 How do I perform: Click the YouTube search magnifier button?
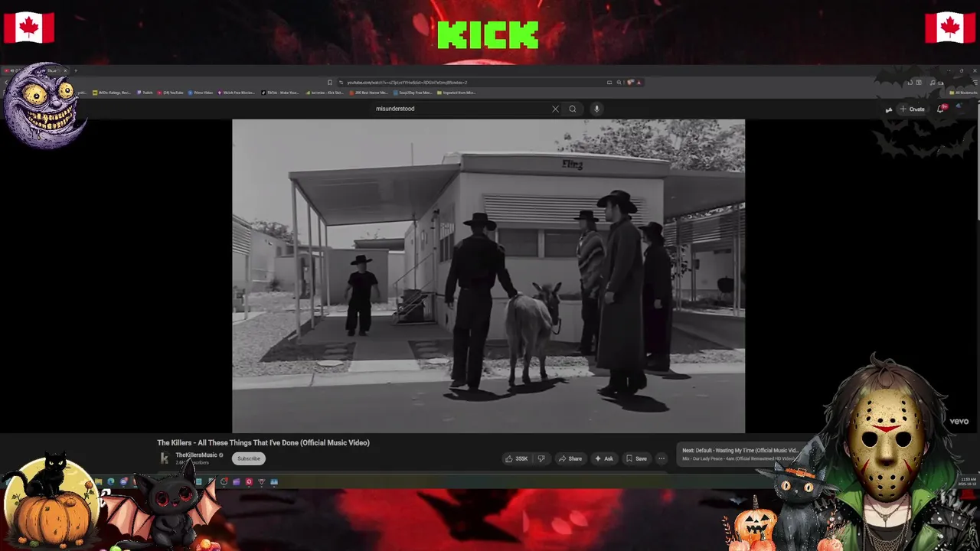pyautogui.click(x=572, y=109)
